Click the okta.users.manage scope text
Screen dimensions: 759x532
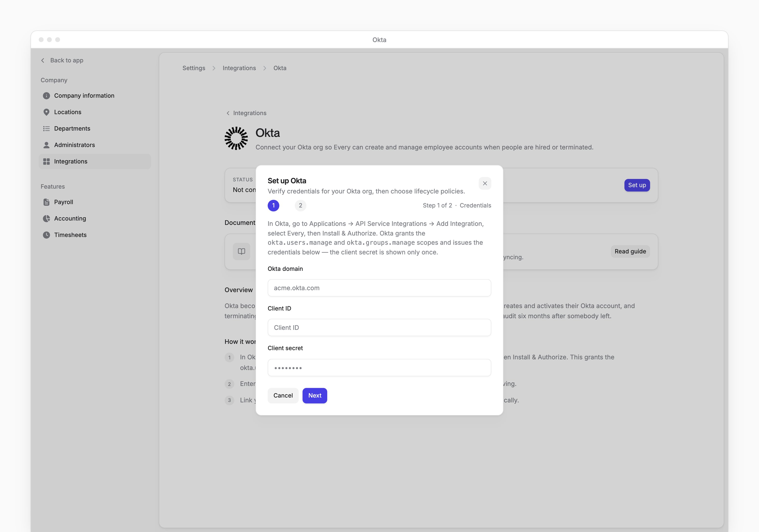[299, 242]
